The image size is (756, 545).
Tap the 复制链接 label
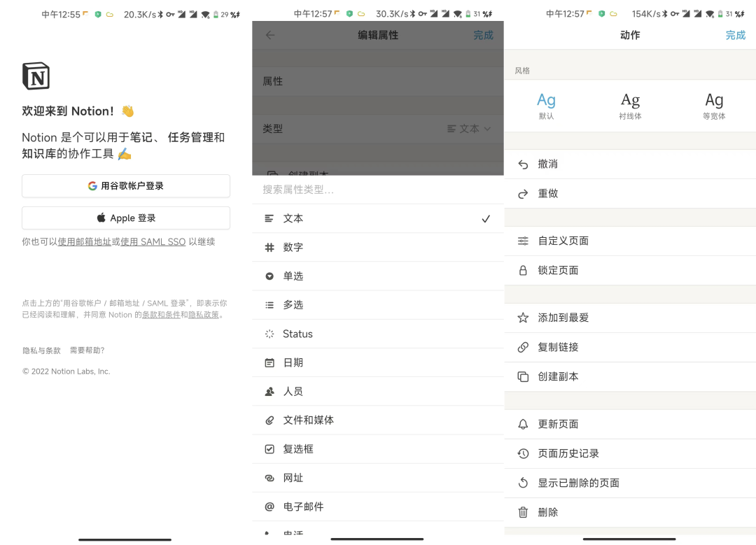558,347
